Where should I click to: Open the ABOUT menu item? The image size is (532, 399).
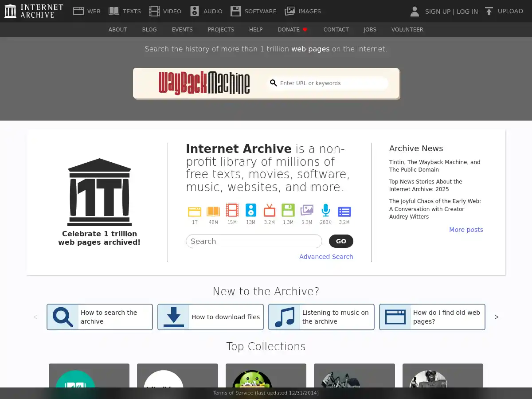[x=117, y=29]
